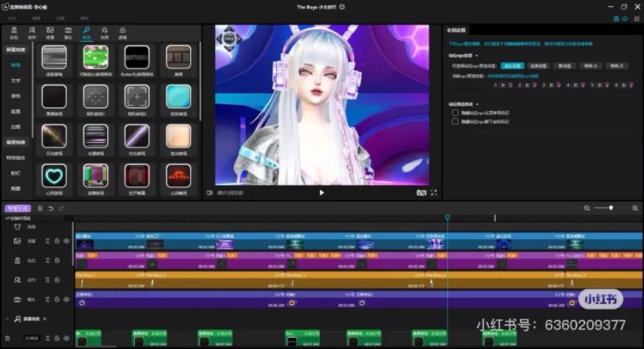
Task: Check 隐藏站位npc脚下坐标标记 option
Action: click(x=455, y=121)
